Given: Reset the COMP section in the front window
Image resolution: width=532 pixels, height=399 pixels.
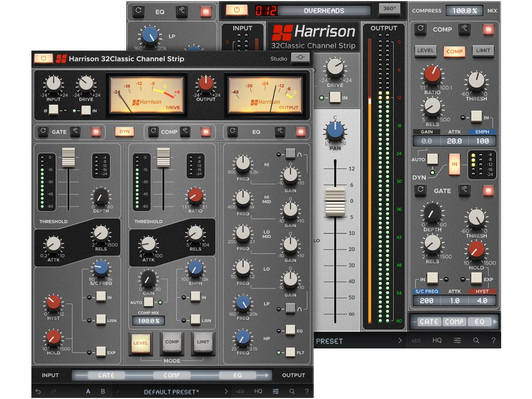Looking at the screenshot, I should (x=153, y=131).
